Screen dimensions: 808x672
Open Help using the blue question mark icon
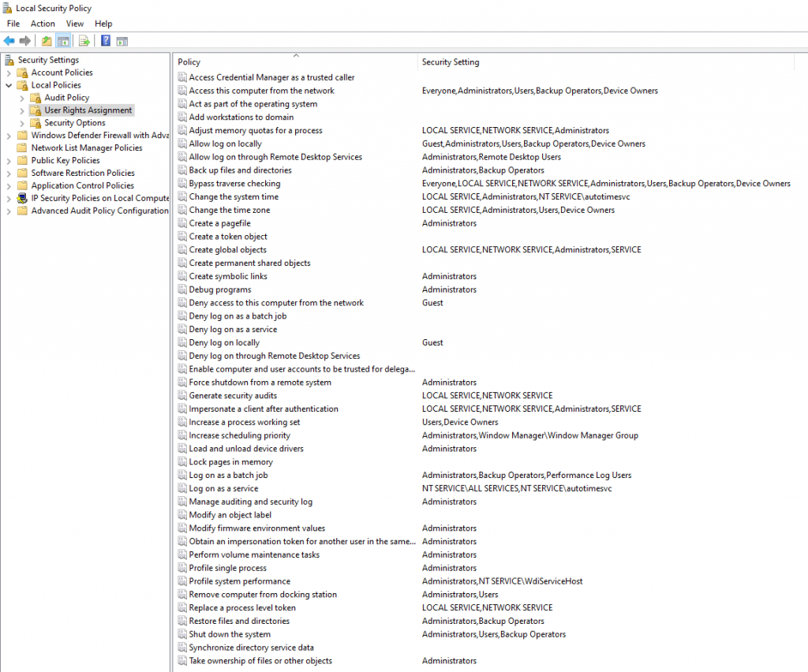(107, 40)
